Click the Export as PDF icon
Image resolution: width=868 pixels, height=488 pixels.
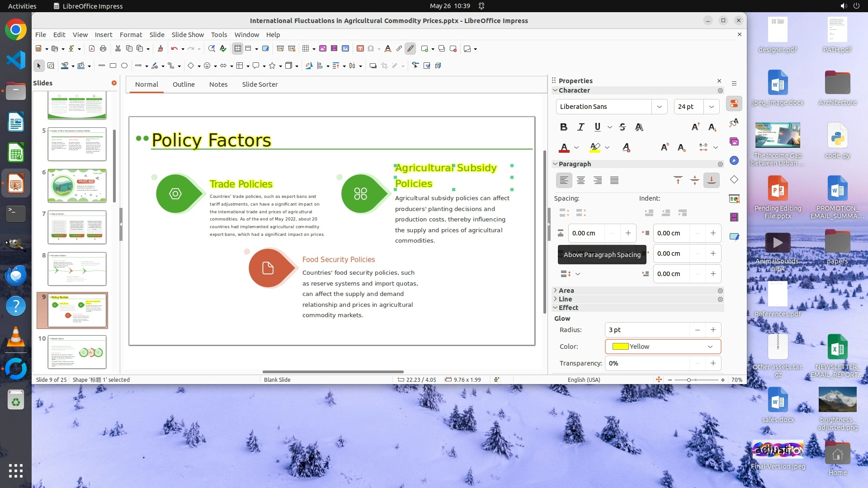[x=92, y=48]
